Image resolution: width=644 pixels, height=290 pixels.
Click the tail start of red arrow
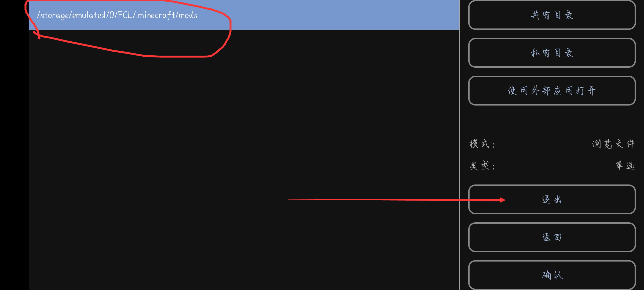point(289,199)
